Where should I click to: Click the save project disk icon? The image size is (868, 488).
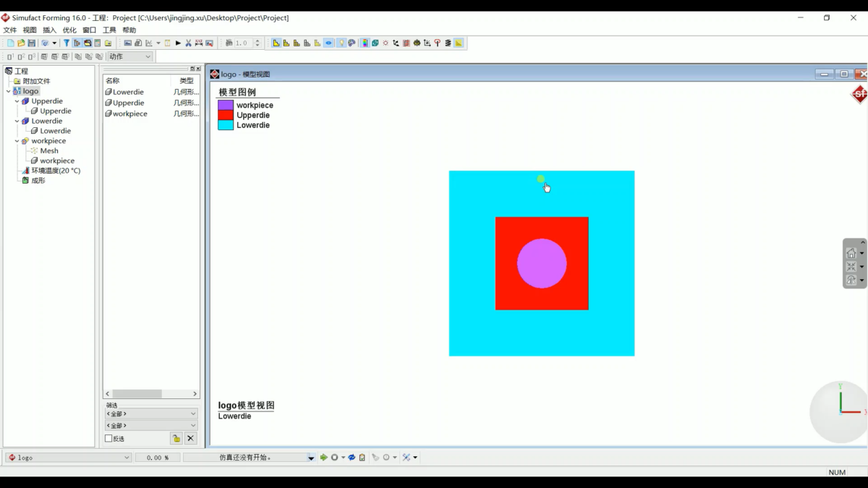point(32,43)
